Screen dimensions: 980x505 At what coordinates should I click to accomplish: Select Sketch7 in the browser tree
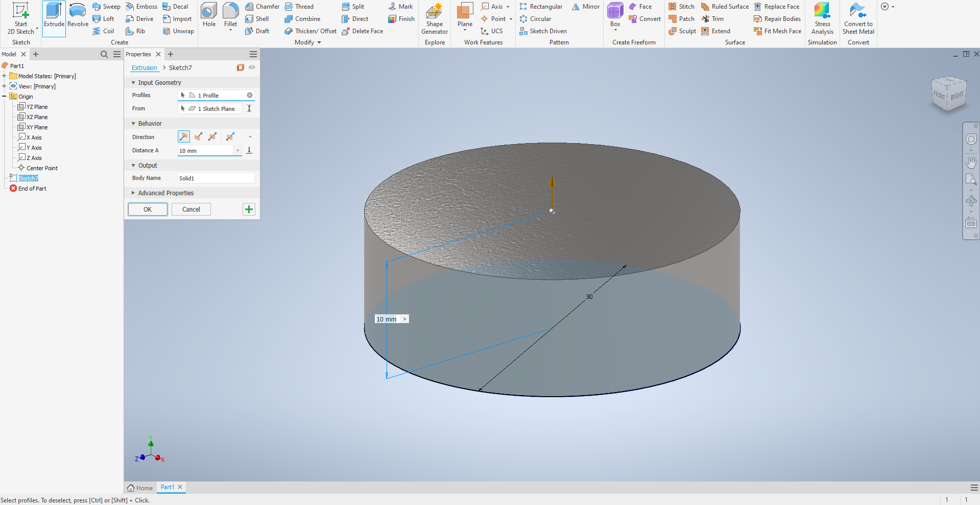(x=28, y=178)
